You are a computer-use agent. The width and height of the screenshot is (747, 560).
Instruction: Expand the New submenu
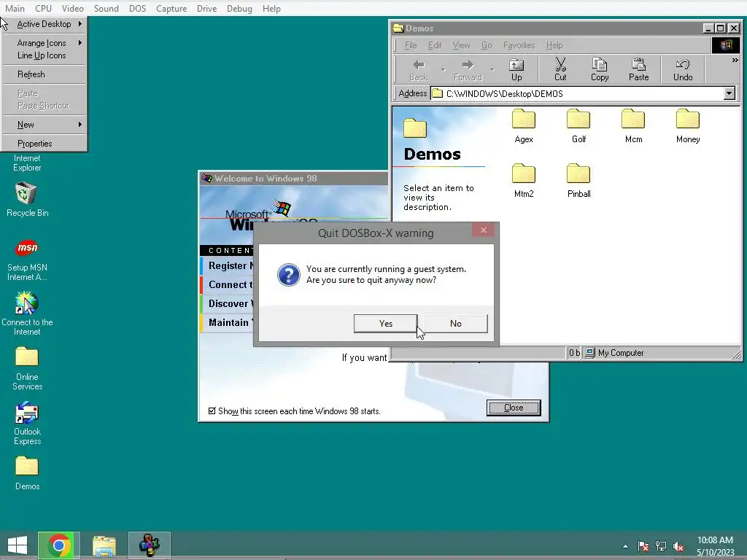[44, 124]
